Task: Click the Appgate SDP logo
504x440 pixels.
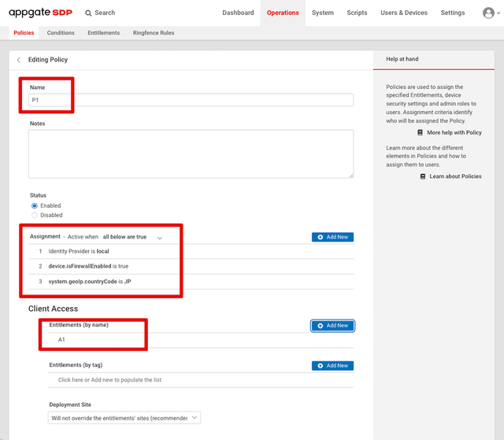Action: point(40,13)
